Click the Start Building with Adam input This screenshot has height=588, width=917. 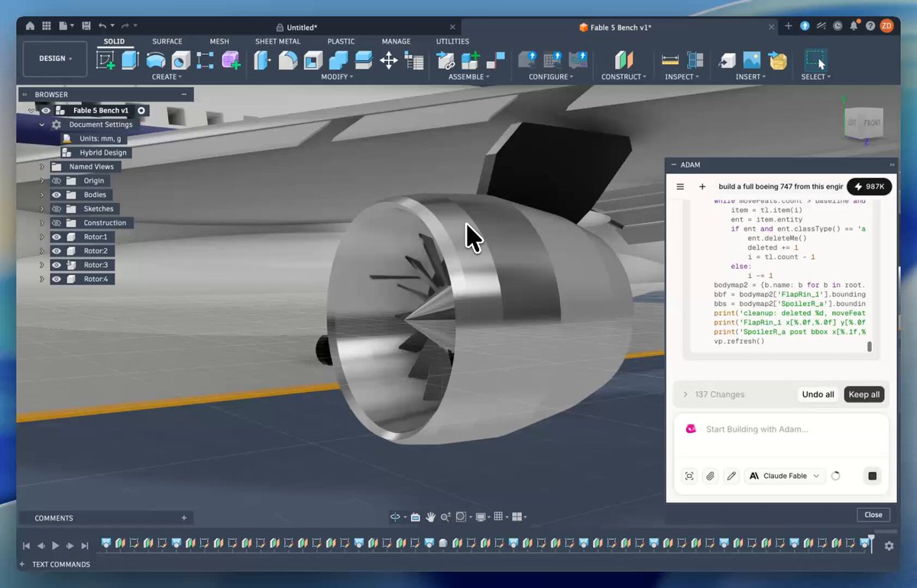[781, 429]
